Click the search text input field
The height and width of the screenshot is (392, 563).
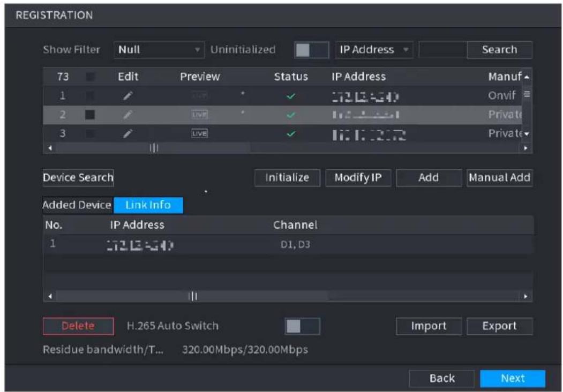[x=442, y=50]
